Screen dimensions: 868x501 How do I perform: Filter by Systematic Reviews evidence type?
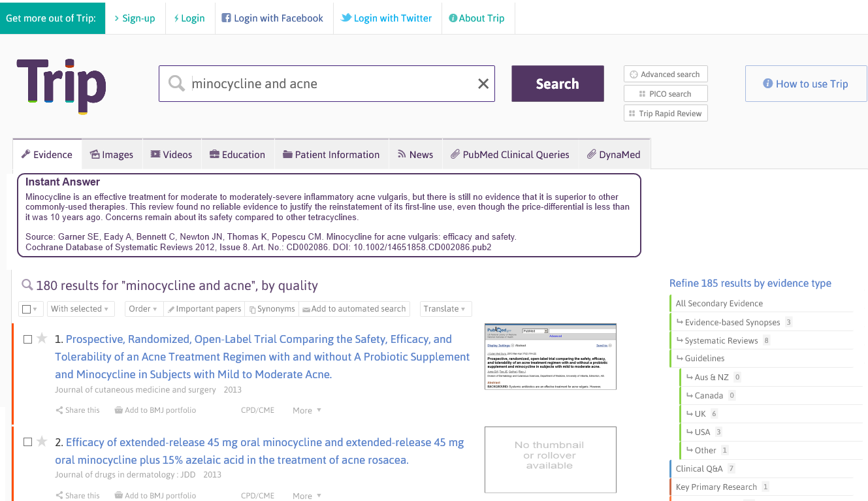point(721,340)
